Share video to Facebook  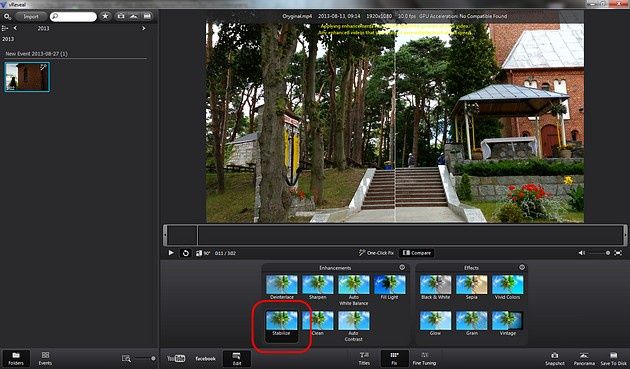205,359
